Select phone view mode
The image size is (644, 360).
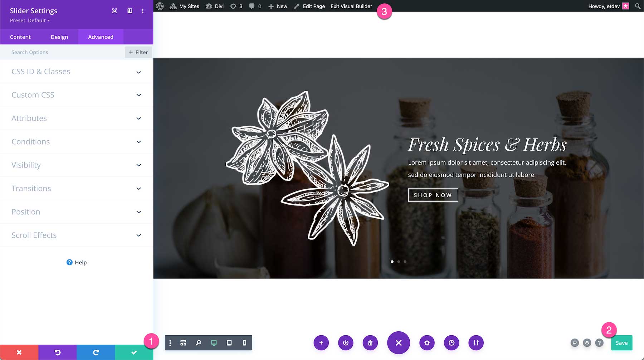tap(245, 343)
